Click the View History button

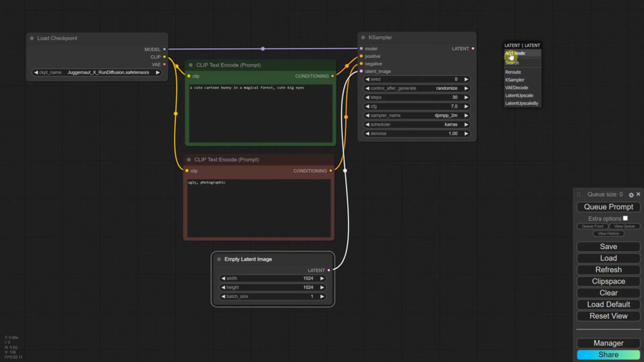click(608, 234)
